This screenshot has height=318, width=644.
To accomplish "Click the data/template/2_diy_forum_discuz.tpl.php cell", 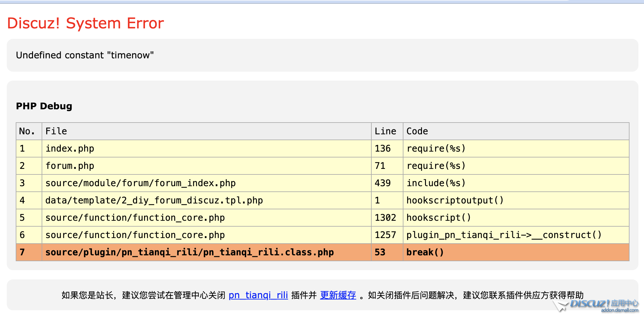I will point(154,200).
